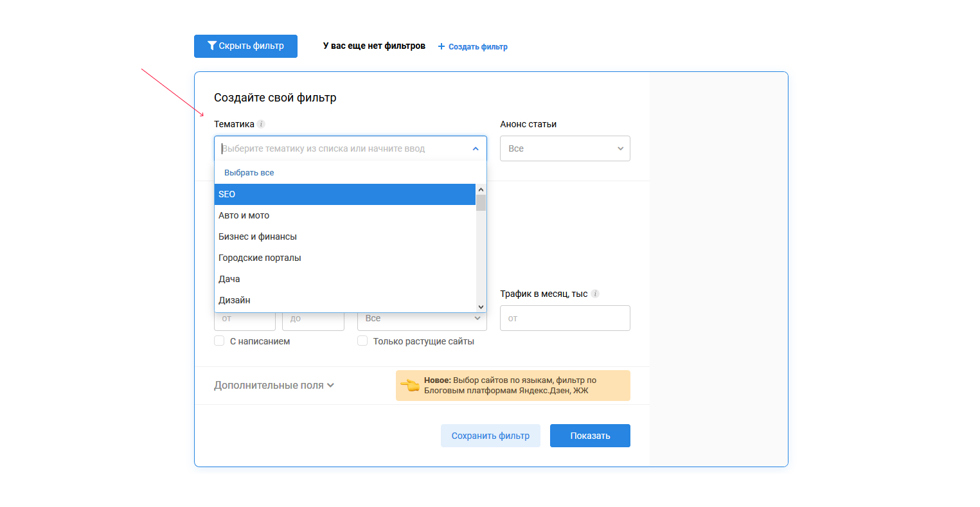The height and width of the screenshot is (507, 980).
Task: Click the topic list scrollbar down arrow
Action: point(481,307)
